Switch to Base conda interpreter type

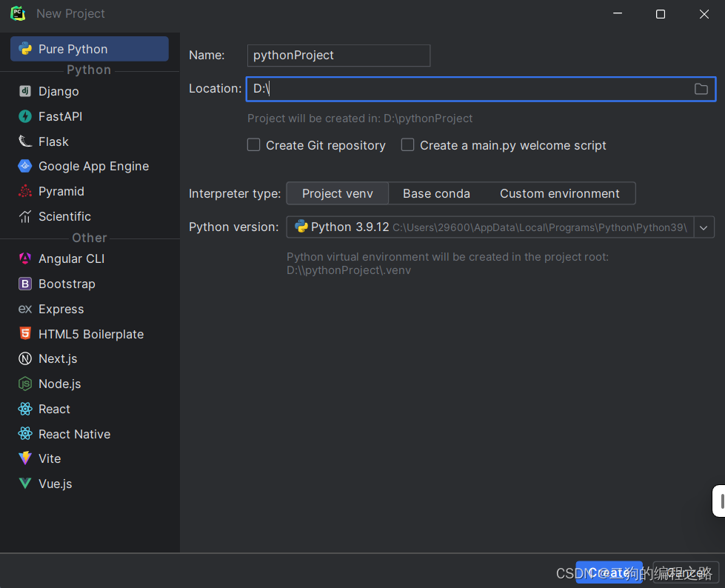tap(436, 193)
